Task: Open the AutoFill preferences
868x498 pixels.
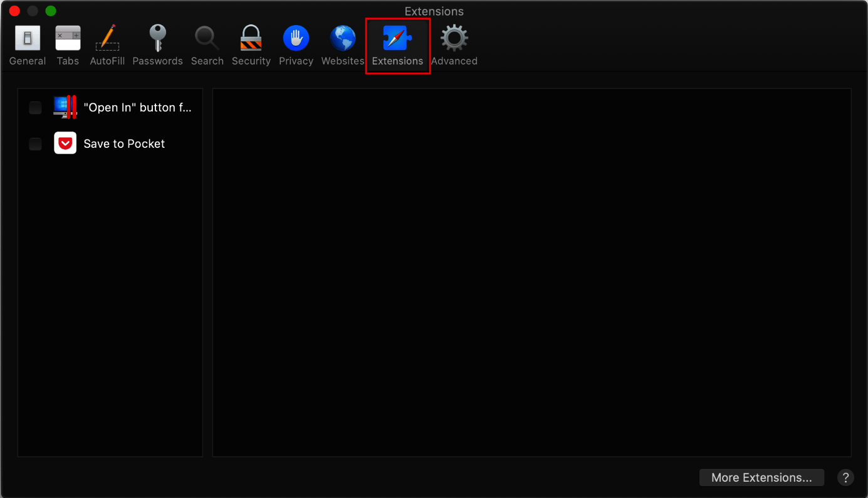Action: click(x=107, y=44)
